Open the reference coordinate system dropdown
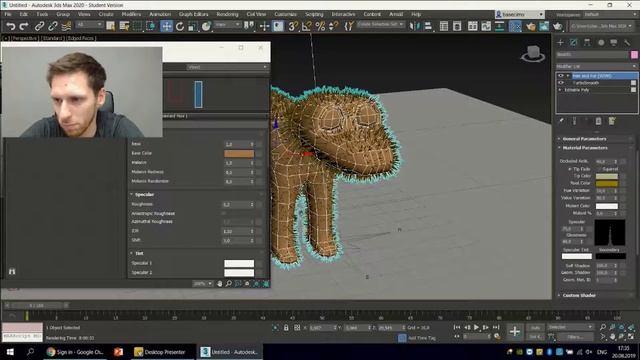Image resolution: width=640 pixels, height=360 pixels. pos(228,25)
